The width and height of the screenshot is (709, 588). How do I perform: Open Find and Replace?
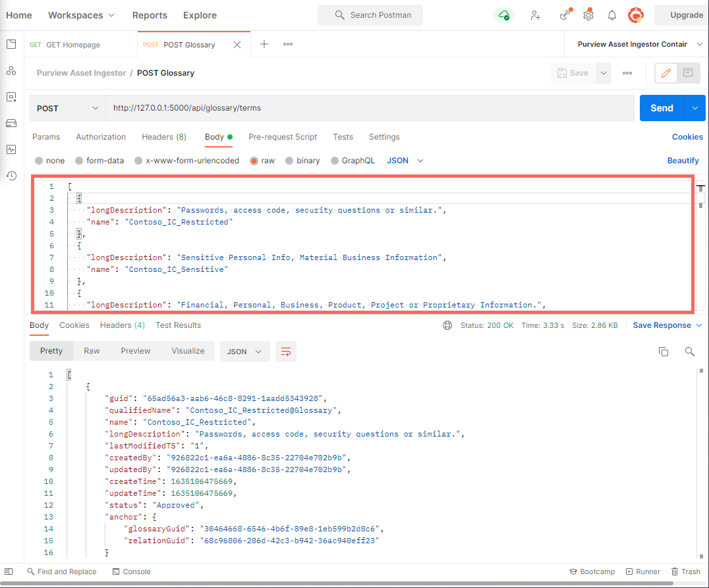(62, 572)
